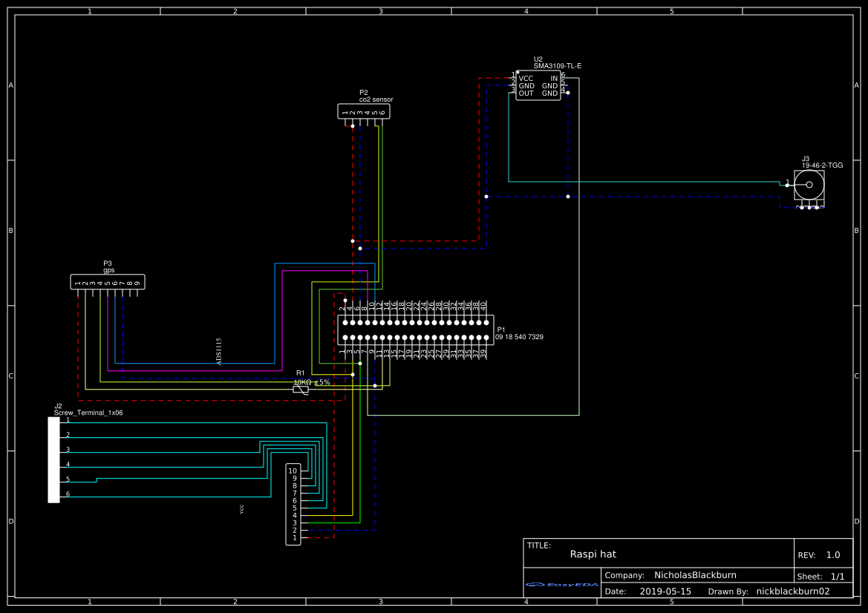The width and height of the screenshot is (868, 613).
Task: Click the Raspi hat title text
Action: (593, 554)
